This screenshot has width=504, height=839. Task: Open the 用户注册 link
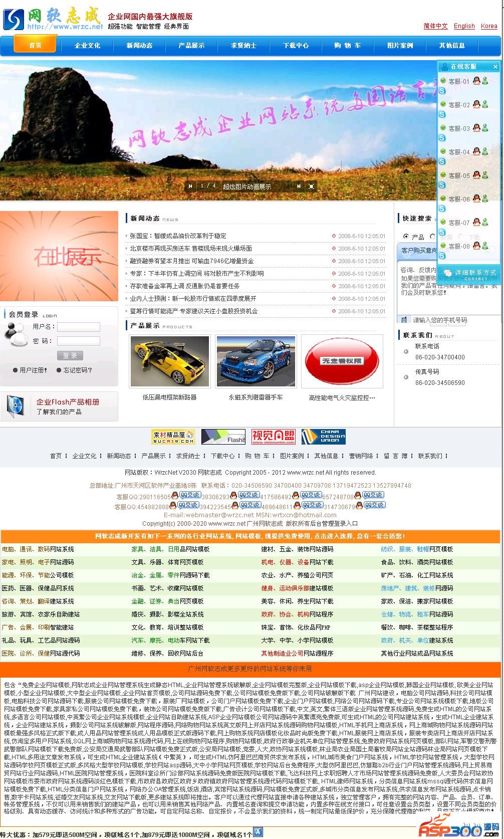coord(33,370)
